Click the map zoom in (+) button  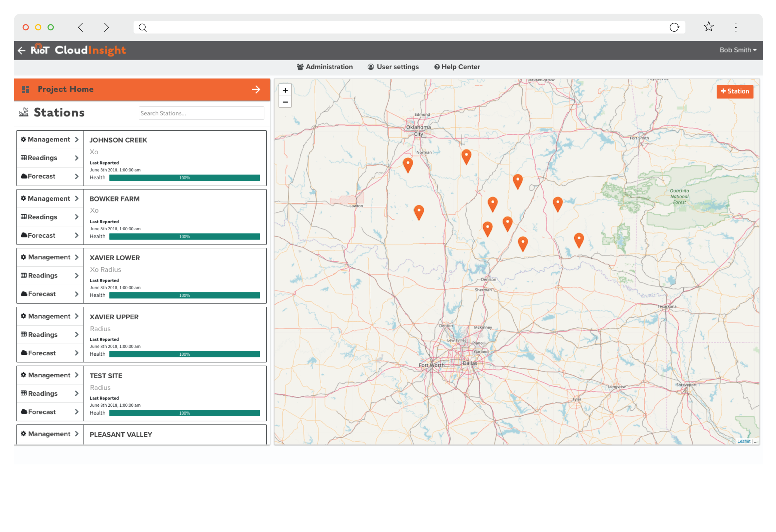(x=285, y=90)
